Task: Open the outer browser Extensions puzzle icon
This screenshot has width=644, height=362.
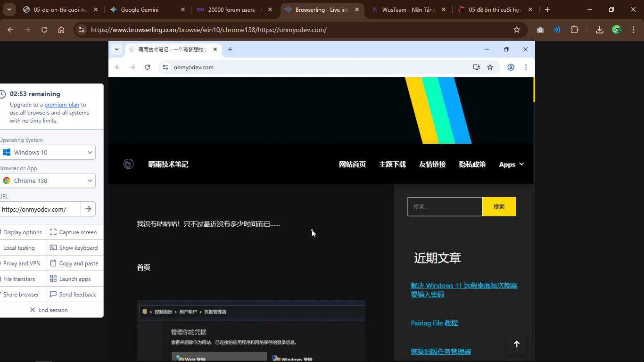Action: (574, 30)
